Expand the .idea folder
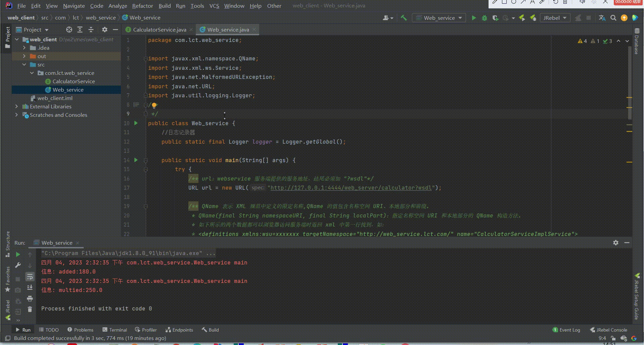The image size is (644, 345). (x=24, y=48)
